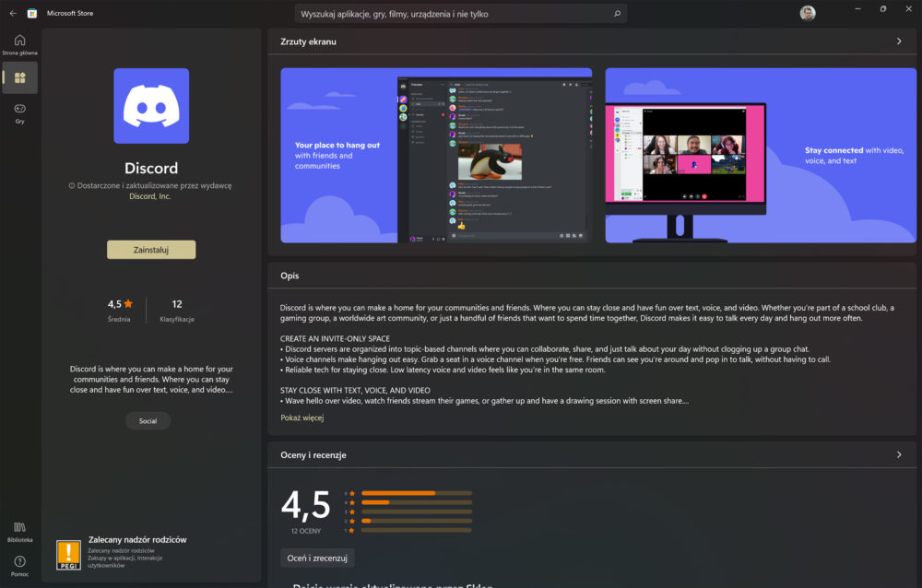Click the 4-star rating bar
922x588 pixels.
tap(417, 502)
